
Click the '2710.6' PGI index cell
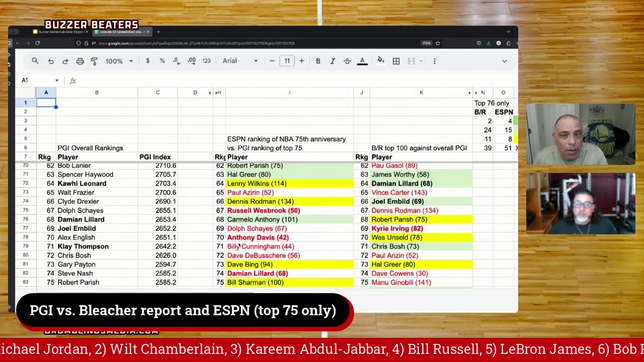(x=157, y=165)
